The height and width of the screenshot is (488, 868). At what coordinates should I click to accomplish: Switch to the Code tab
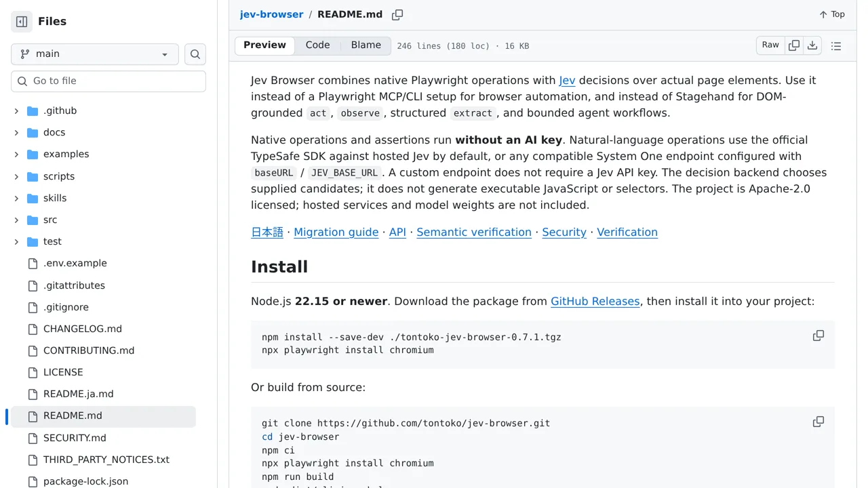pos(317,45)
